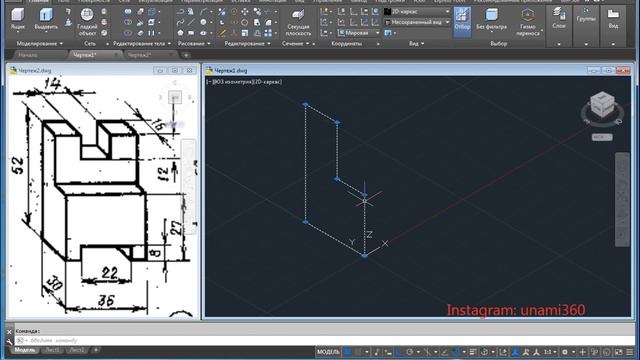Toggle clean screen mode in status bar
Viewport: 640px width, 360px height.
[x=619, y=351]
